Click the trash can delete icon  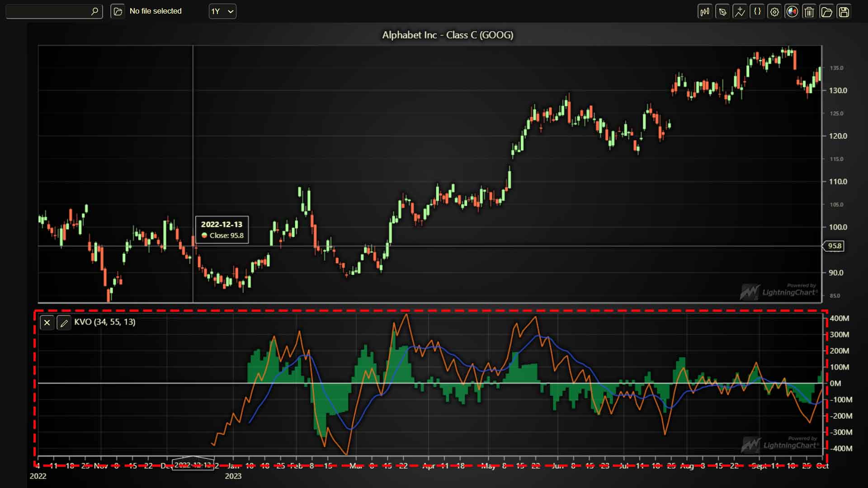coord(809,12)
